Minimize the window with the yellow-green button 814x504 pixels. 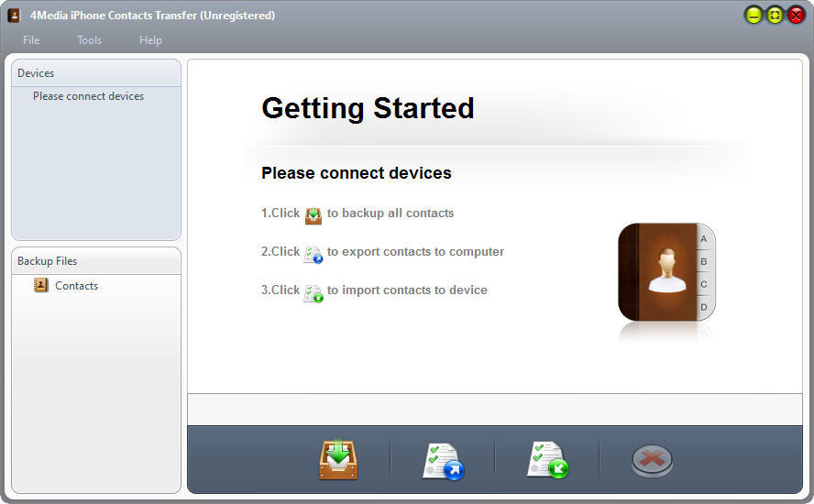(753, 15)
